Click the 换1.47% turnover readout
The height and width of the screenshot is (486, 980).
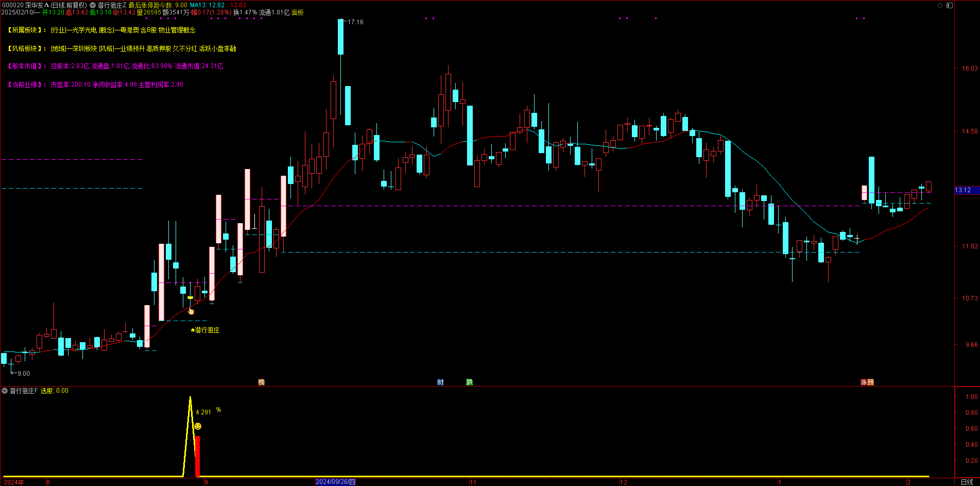click(245, 12)
